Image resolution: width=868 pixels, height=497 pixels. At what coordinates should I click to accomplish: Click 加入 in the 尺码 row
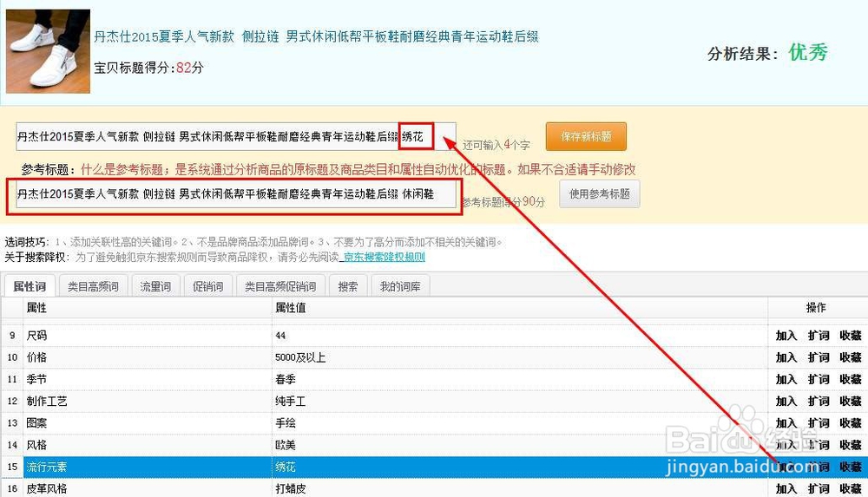(x=786, y=336)
